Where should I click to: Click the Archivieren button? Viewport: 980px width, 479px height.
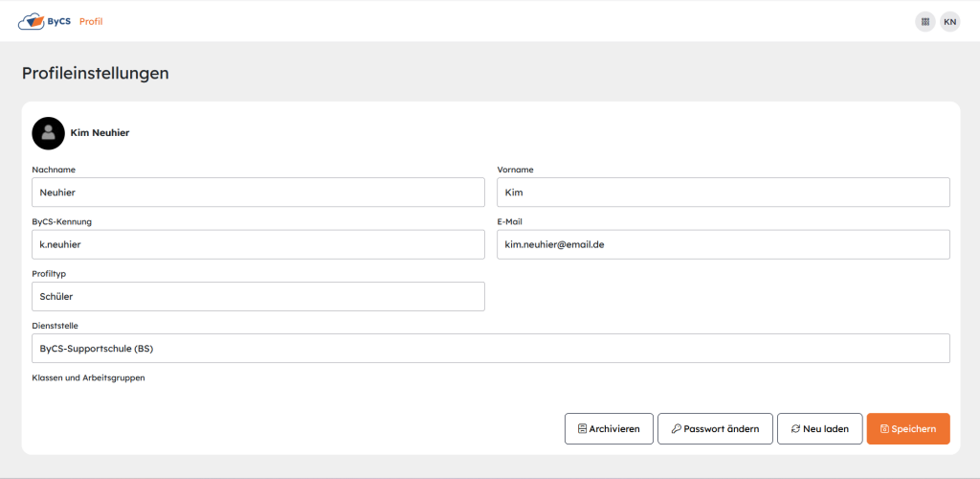(x=609, y=429)
